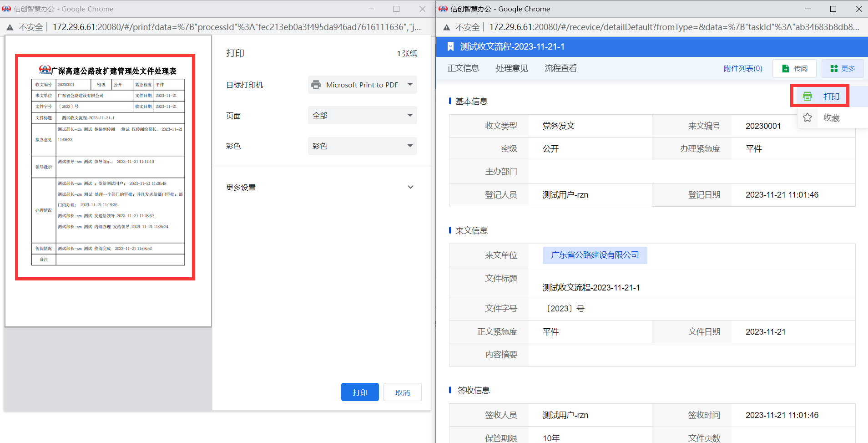Click the green 传阅 document icon
868x443 pixels.
[785, 68]
